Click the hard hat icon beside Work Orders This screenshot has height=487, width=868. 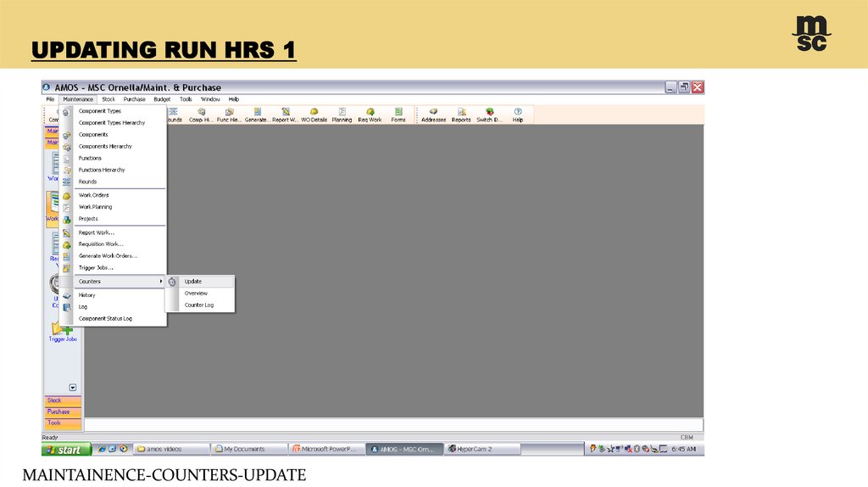point(66,196)
